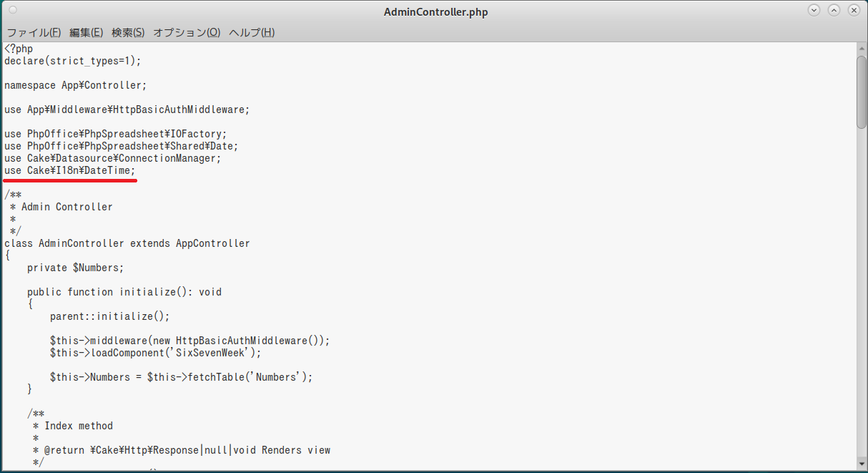868x473 pixels.
Task: Place cursor on private $Numbers line
Action: [75, 268]
